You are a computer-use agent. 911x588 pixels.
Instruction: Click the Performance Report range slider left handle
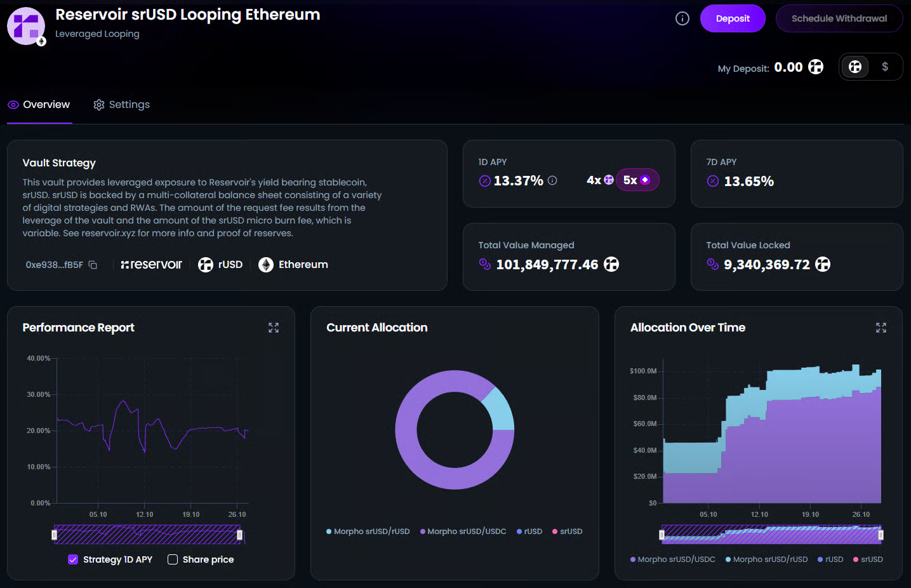coord(55,535)
